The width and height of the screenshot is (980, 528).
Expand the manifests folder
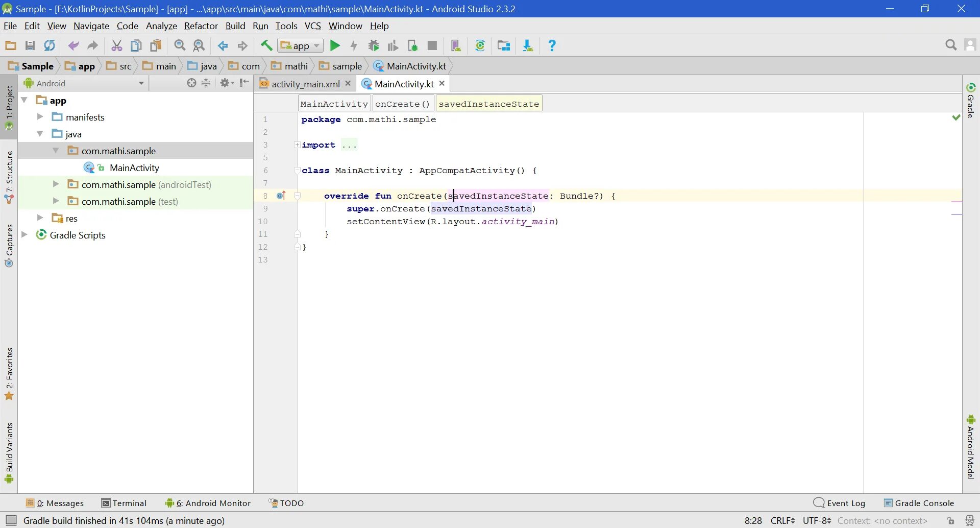pyautogui.click(x=40, y=117)
